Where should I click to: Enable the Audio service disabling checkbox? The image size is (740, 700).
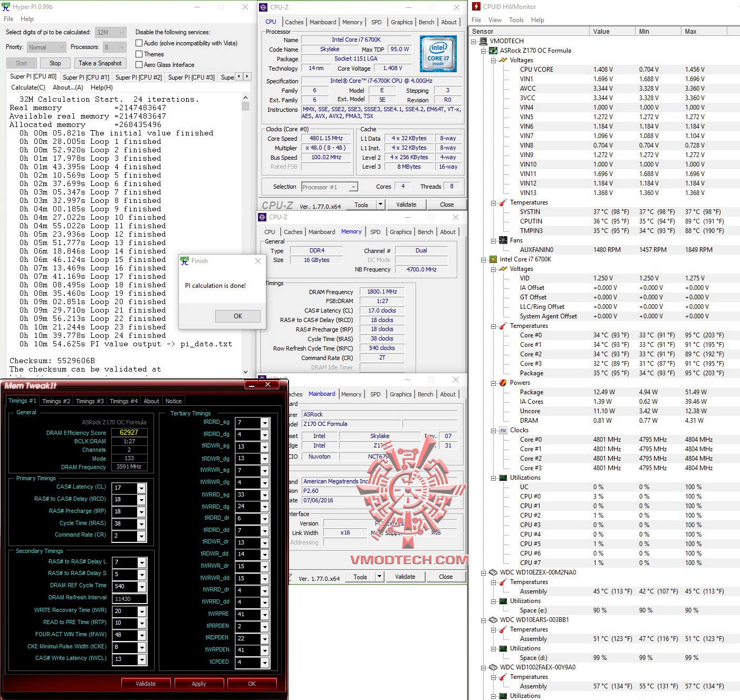click(x=139, y=43)
